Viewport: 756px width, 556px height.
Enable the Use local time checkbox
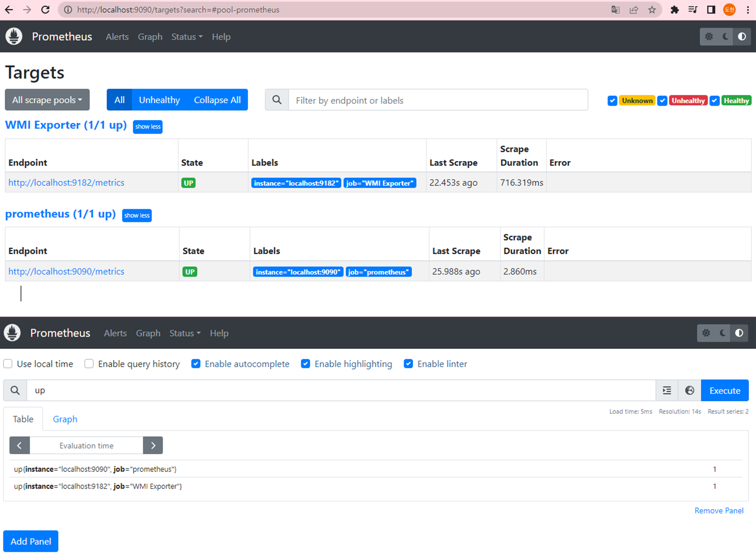pyautogui.click(x=8, y=364)
